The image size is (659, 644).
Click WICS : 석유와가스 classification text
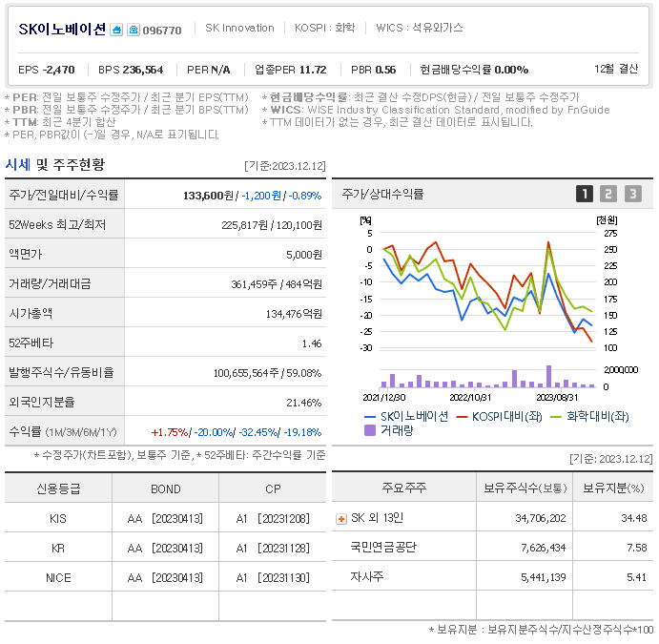point(420,28)
